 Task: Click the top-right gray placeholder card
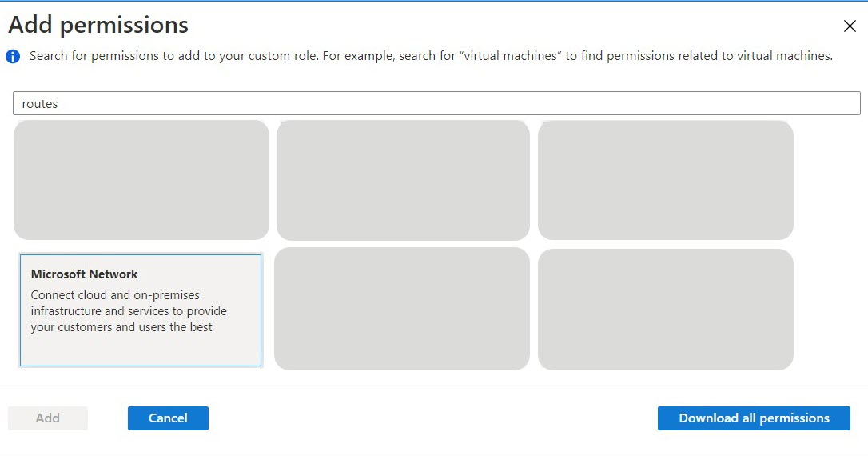click(666, 180)
